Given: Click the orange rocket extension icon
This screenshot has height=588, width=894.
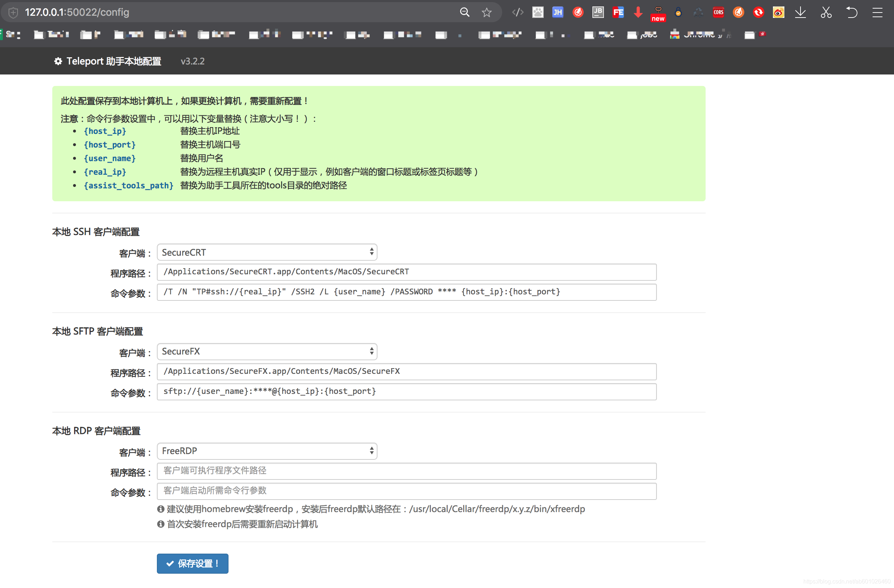Looking at the screenshot, I should [738, 13].
